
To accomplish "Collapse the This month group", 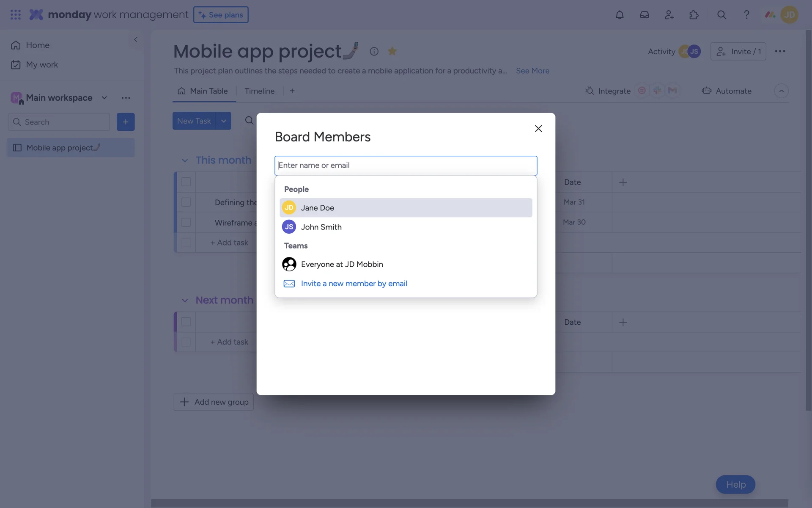I will tap(185, 160).
